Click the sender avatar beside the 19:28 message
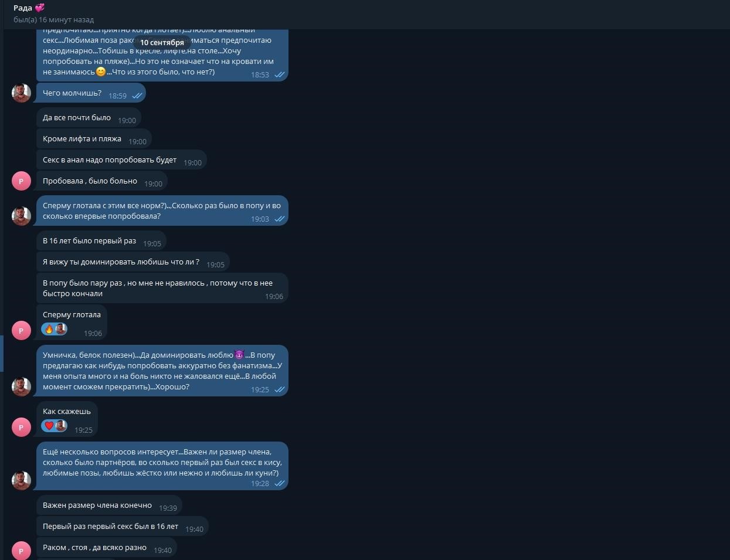This screenshot has width=730, height=560. [x=21, y=480]
